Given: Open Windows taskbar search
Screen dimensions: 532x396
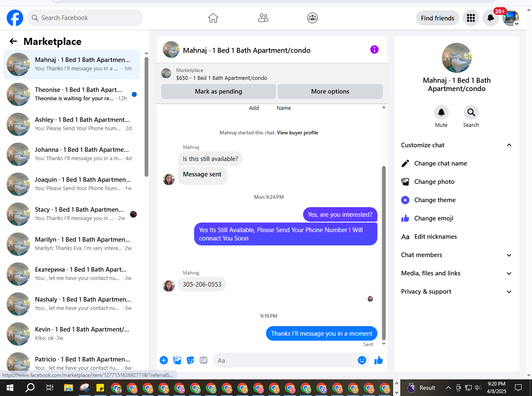Looking at the screenshot, I should (30, 388).
